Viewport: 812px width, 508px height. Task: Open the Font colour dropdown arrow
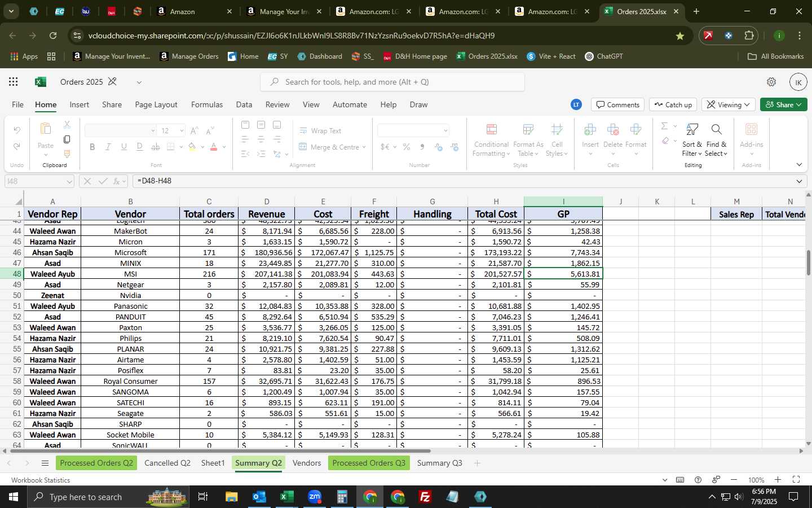pyautogui.click(x=224, y=147)
